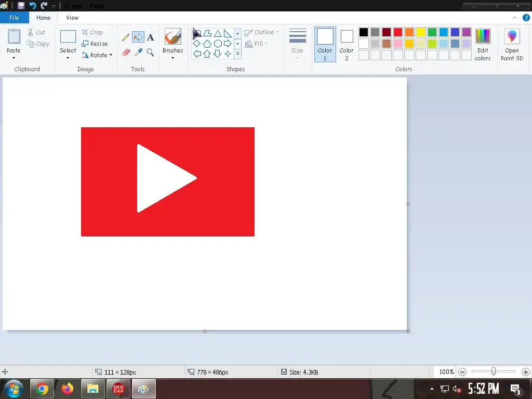Open the Rotate dropdown menu

coord(97,55)
